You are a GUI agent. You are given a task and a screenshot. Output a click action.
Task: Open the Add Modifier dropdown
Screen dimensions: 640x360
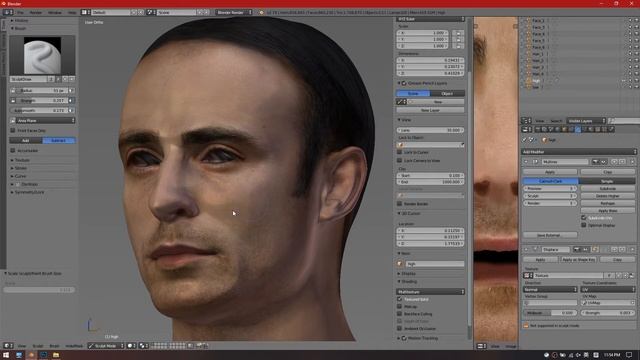pyautogui.click(x=579, y=152)
